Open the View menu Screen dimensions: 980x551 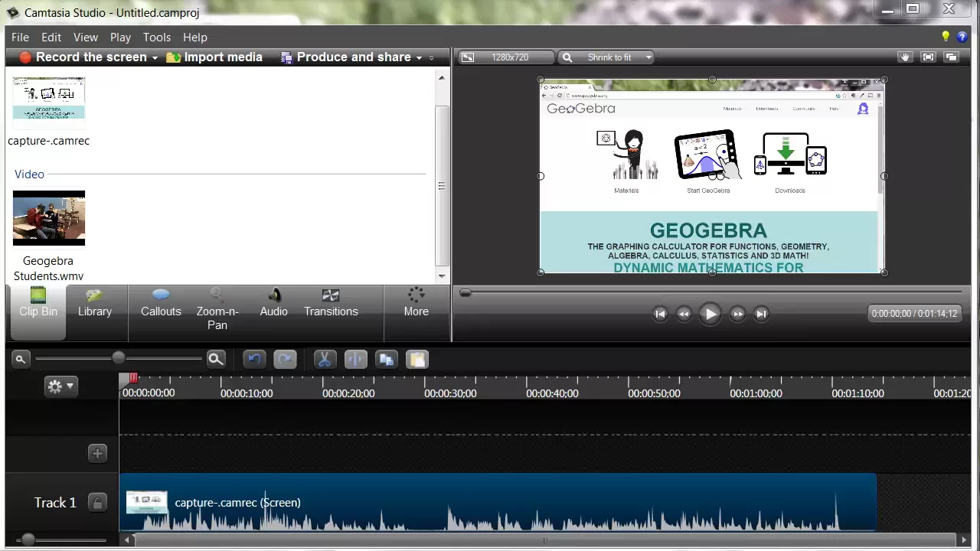pyautogui.click(x=86, y=37)
